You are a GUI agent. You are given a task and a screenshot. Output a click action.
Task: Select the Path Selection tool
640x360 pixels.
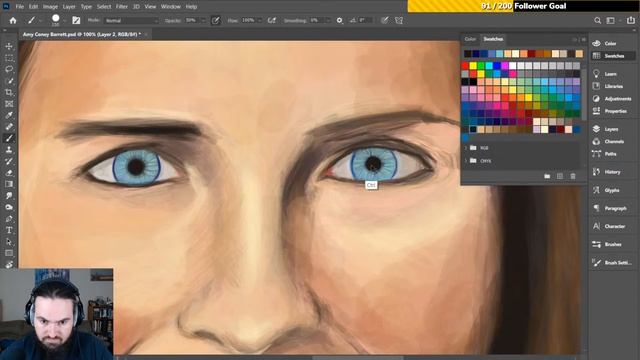(x=9, y=242)
